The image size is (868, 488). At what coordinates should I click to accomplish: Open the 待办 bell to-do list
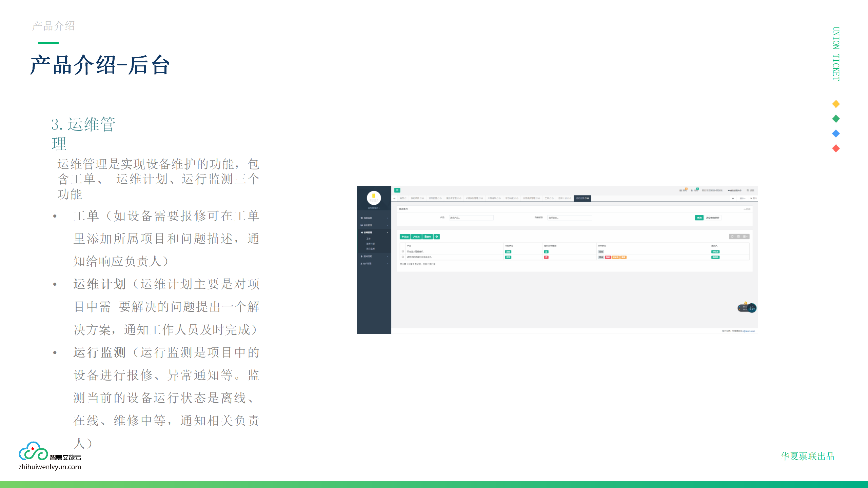click(695, 190)
